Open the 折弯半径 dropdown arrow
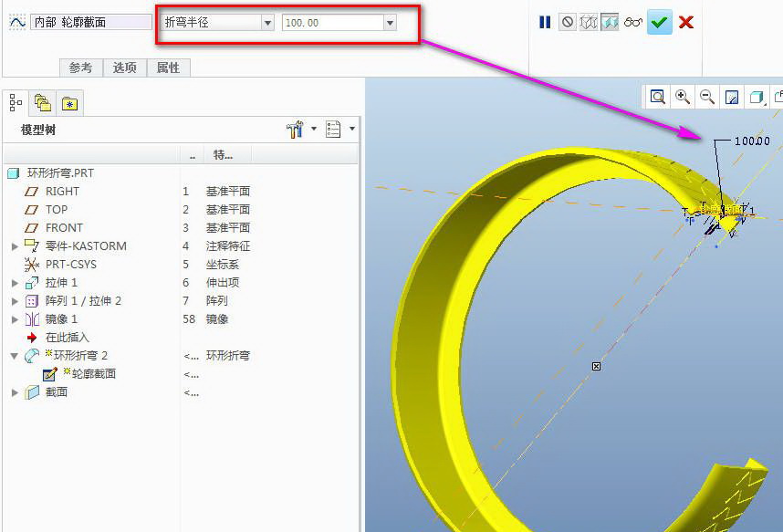The image size is (783, 532). (x=268, y=23)
